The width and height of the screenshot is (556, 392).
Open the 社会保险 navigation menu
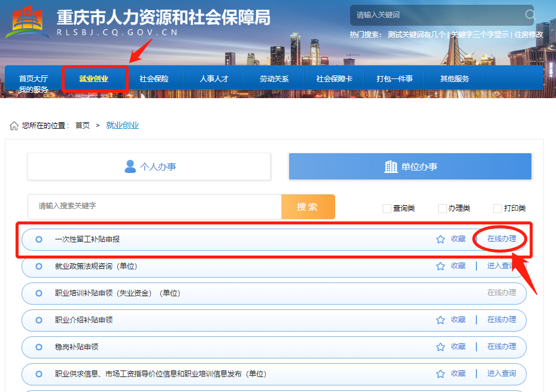click(154, 79)
